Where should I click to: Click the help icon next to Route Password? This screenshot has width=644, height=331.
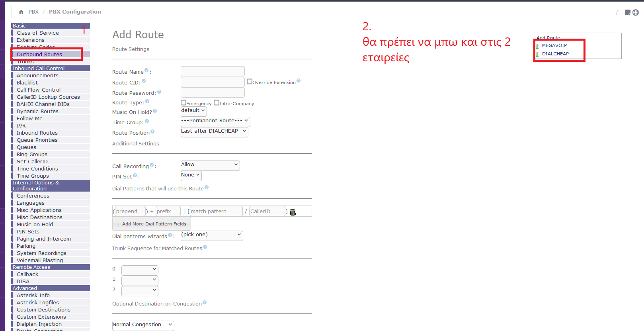pyautogui.click(x=159, y=92)
